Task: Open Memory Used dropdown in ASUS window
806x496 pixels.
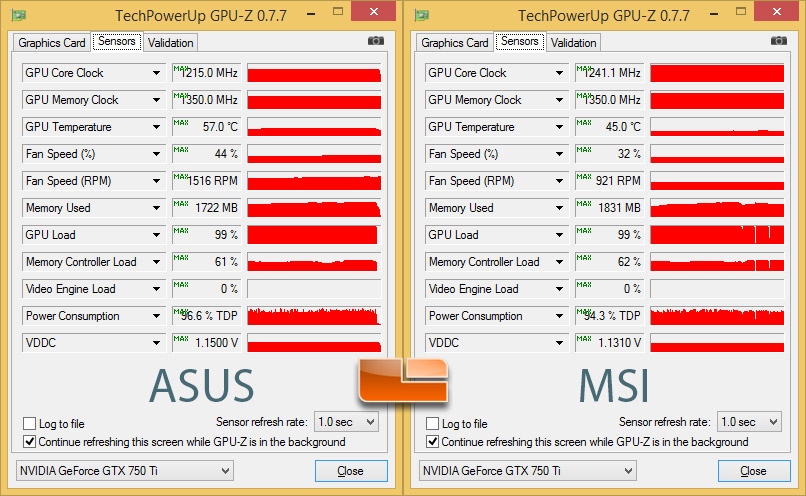Action: (x=94, y=208)
